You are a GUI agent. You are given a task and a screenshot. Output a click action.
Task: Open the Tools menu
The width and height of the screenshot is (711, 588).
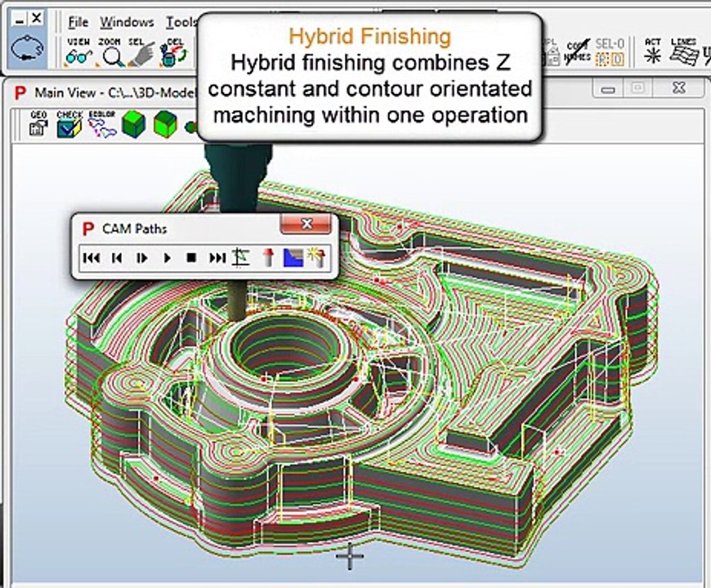pos(181,22)
